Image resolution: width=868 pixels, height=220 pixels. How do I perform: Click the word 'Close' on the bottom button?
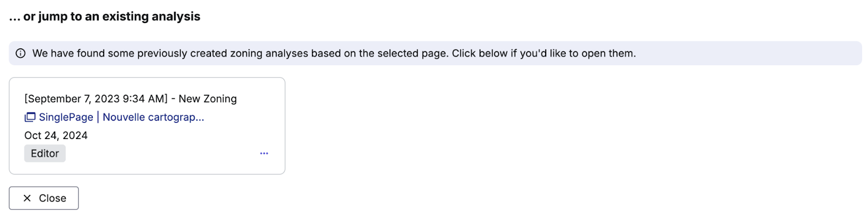coord(53,198)
